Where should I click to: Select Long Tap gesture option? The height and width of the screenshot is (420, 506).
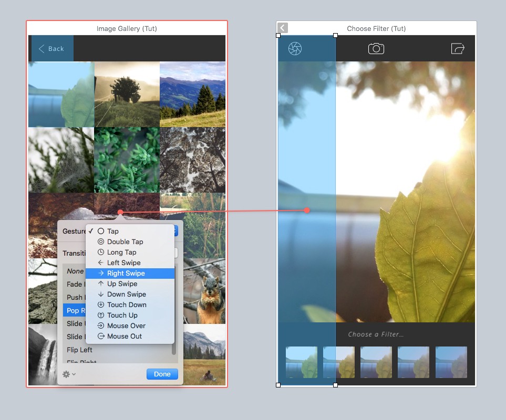(121, 252)
